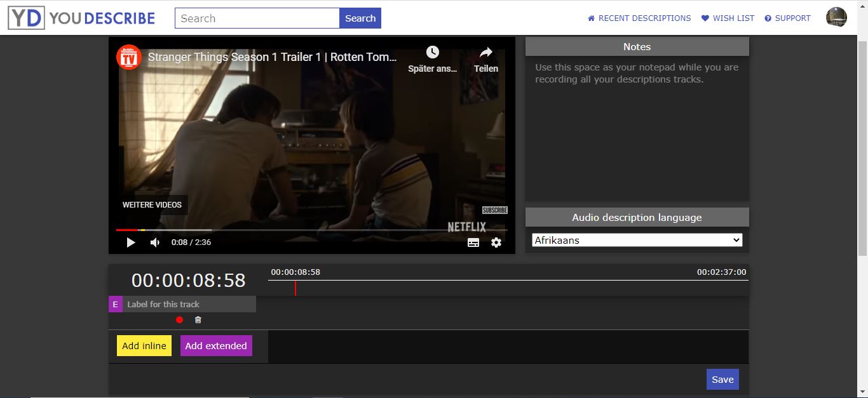The image size is (868, 398).
Task: Click the video progress bar
Action: click(x=311, y=230)
